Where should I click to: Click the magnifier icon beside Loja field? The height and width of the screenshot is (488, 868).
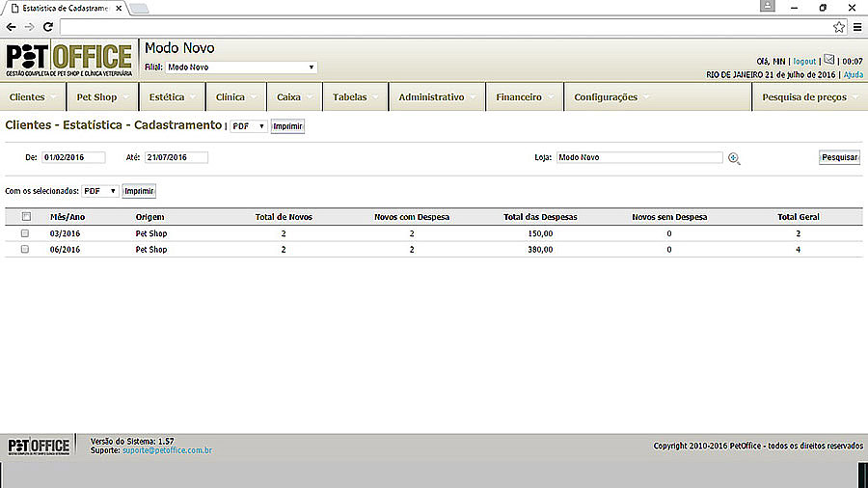tap(734, 158)
